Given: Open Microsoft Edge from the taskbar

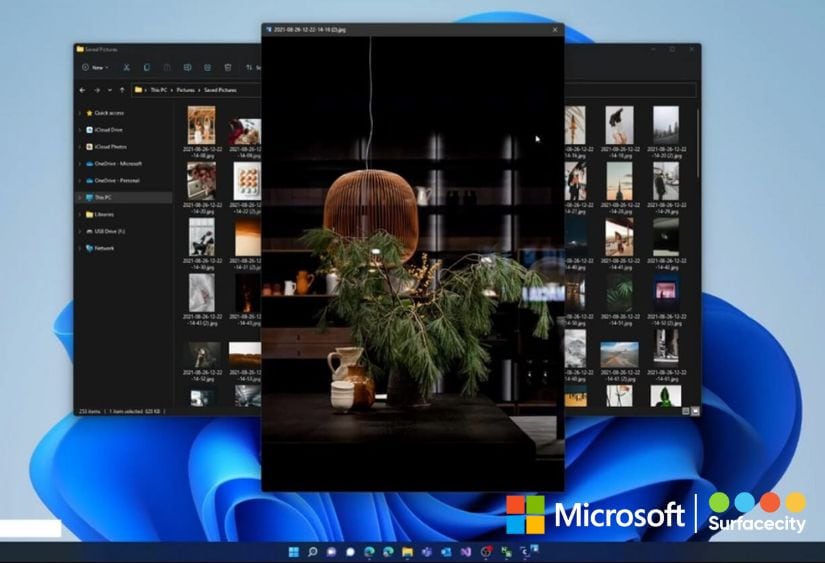Looking at the screenshot, I should pyautogui.click(x=371, y=551).
